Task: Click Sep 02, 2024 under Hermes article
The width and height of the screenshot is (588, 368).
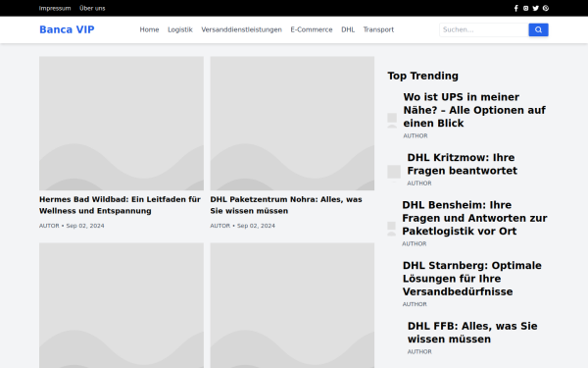Action: point(85,226)
